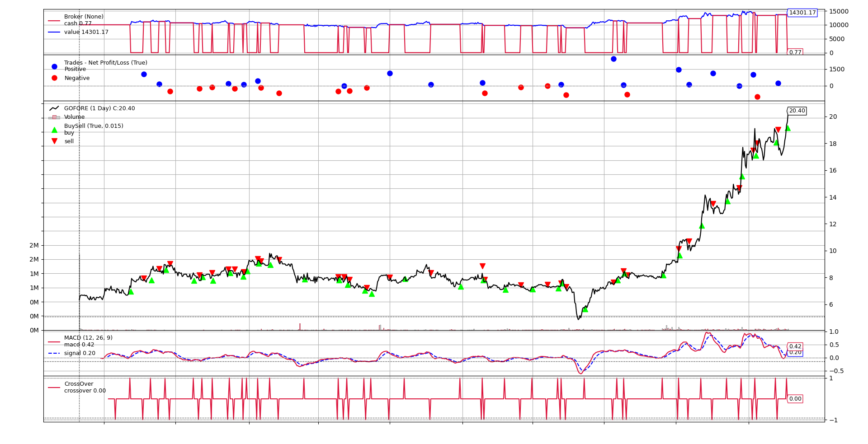Click the 0.42 MACD value tag
Viewport: 868px width, 444px height.
point(795,346)
